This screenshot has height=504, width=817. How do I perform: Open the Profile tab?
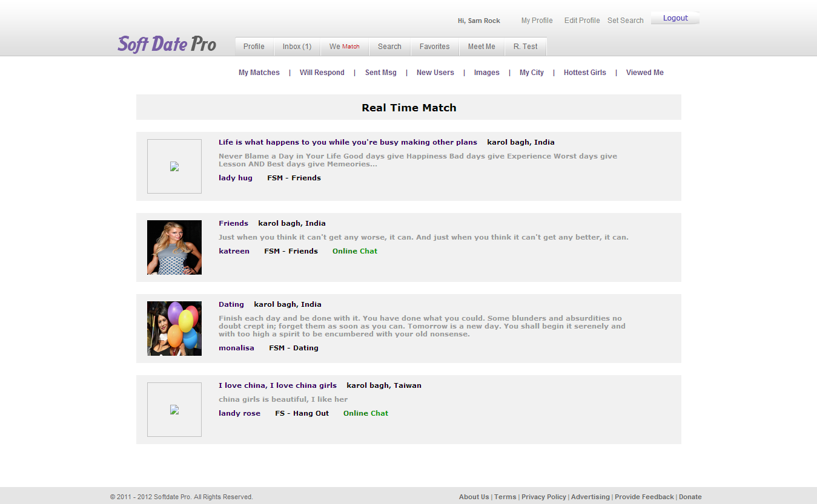[x=254, y=47]
